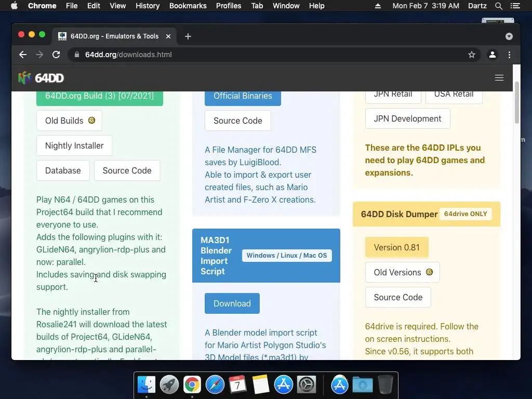532x399 pixels.
Task: Click the 64drive ONLY badge
Action: click(465, 214)
